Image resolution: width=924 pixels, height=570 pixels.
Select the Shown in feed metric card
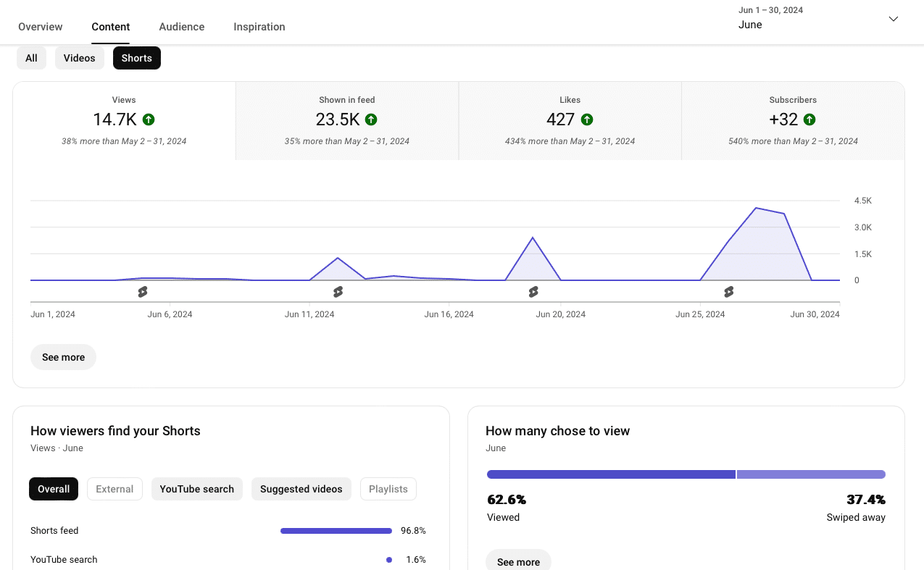tap(347, 120)
